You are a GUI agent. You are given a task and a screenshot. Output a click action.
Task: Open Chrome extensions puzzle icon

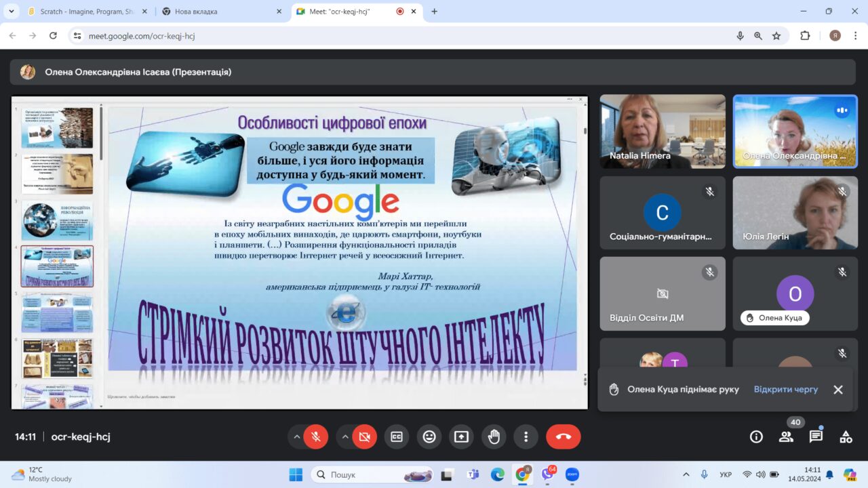806,36
